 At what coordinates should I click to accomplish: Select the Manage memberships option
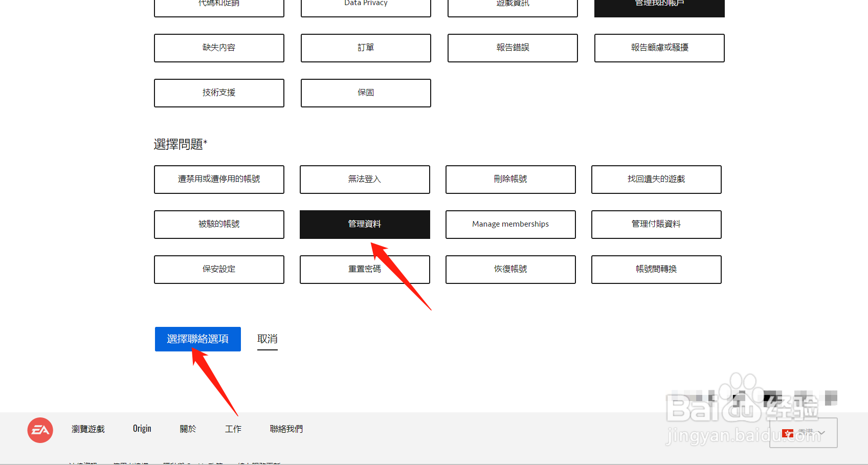pos(510,224)
